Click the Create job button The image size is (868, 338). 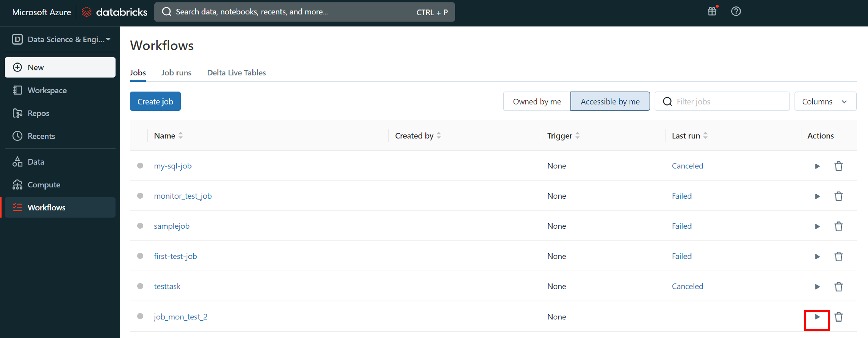[x=155, y=101]
